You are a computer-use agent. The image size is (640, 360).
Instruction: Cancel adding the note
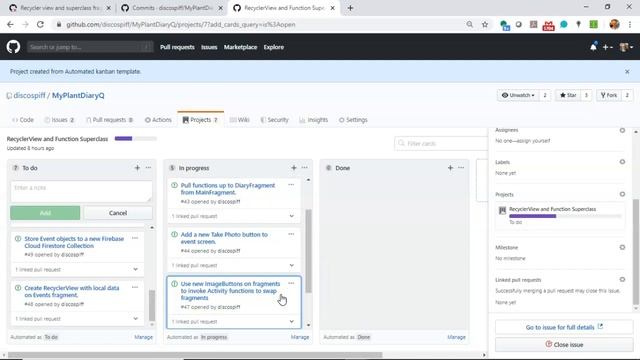click(118, 213)
